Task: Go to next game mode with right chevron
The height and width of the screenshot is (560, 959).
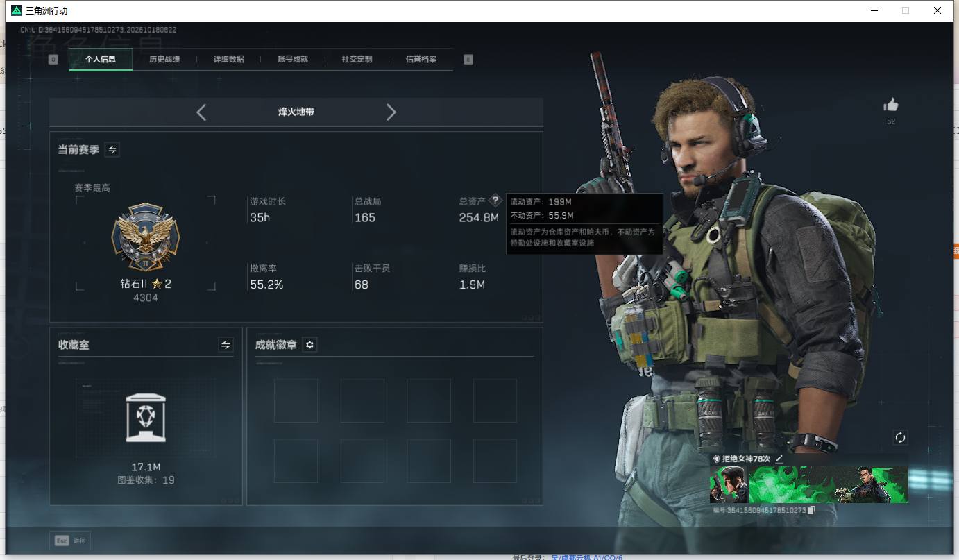Action: coord(391,112)
